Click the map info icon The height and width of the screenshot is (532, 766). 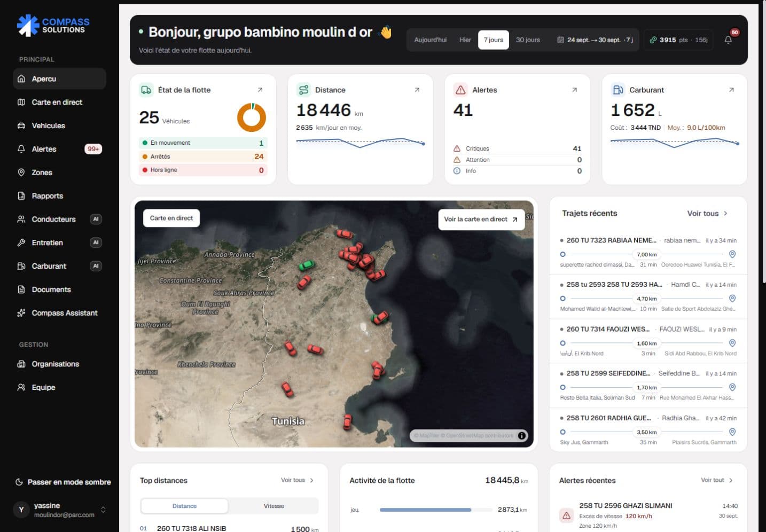click(x=522, y=435)
